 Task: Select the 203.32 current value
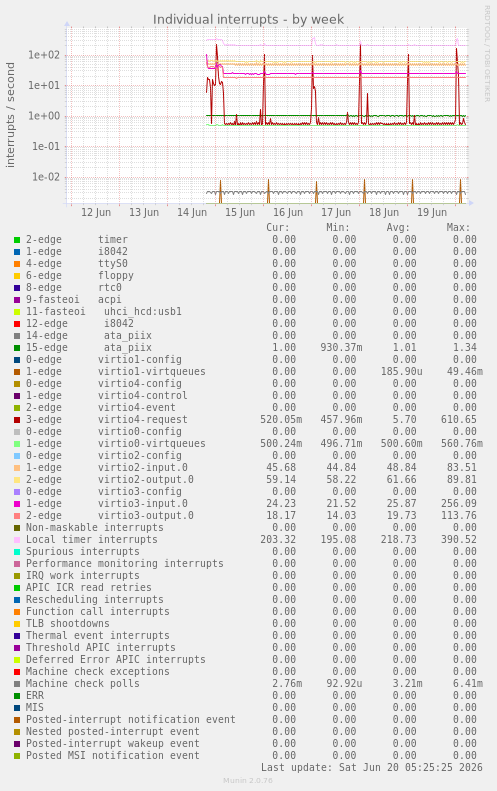tap(278, 540)
